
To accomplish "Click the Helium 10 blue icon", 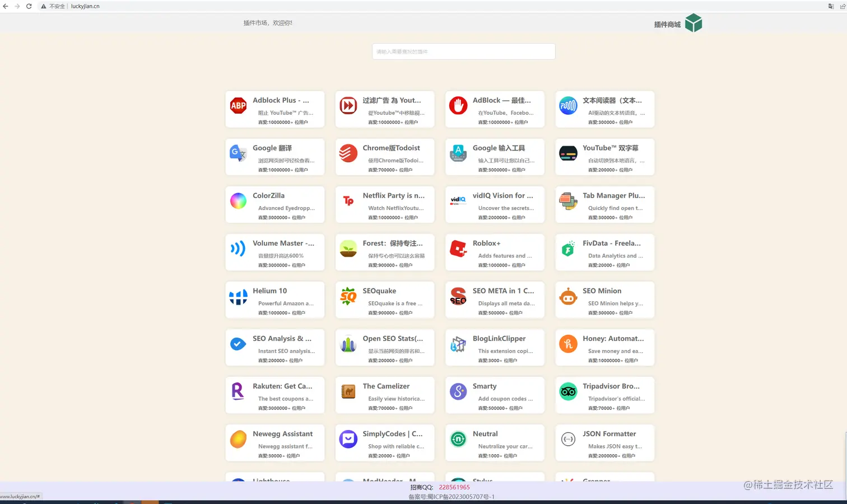I will pyautogui.click(x=238, y=296).
